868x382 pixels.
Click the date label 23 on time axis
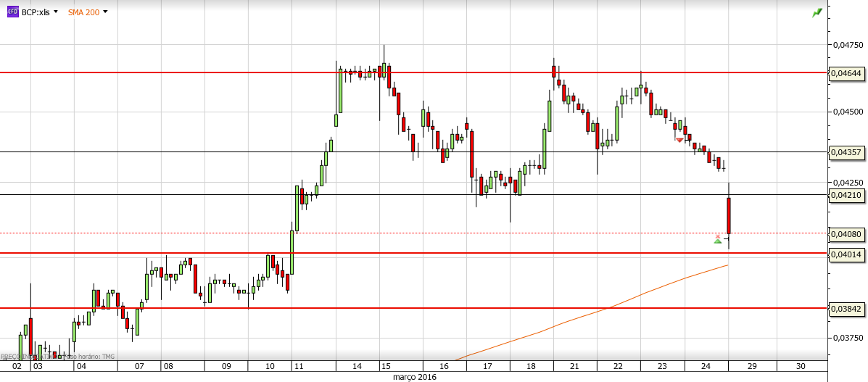pos(662,366)
